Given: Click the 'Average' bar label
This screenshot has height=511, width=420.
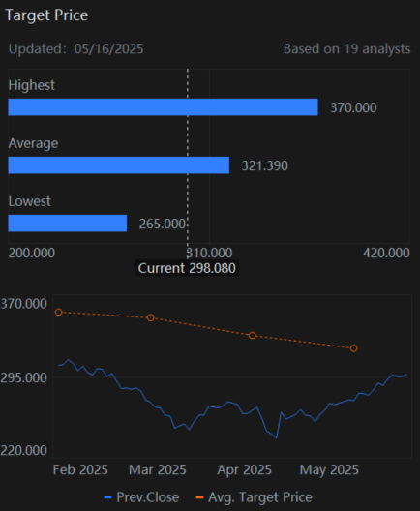Looking at the screenshot, I should 33,143.
